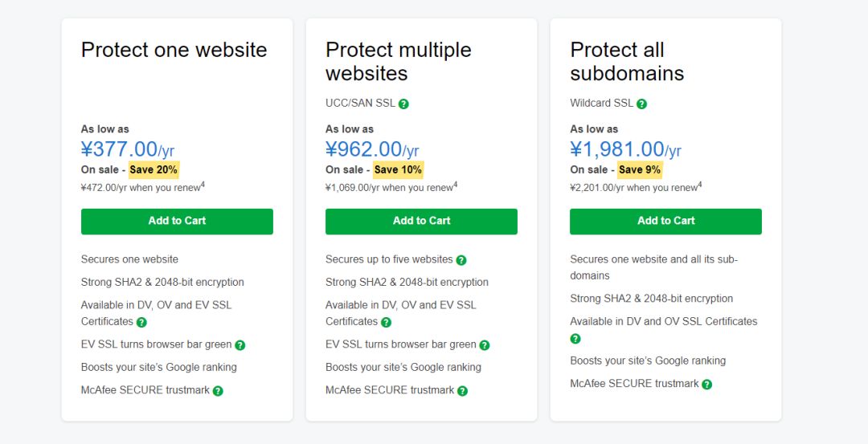Click help icon for EV SSL in multiple-websites plan
868x444 pixels.
485,345
